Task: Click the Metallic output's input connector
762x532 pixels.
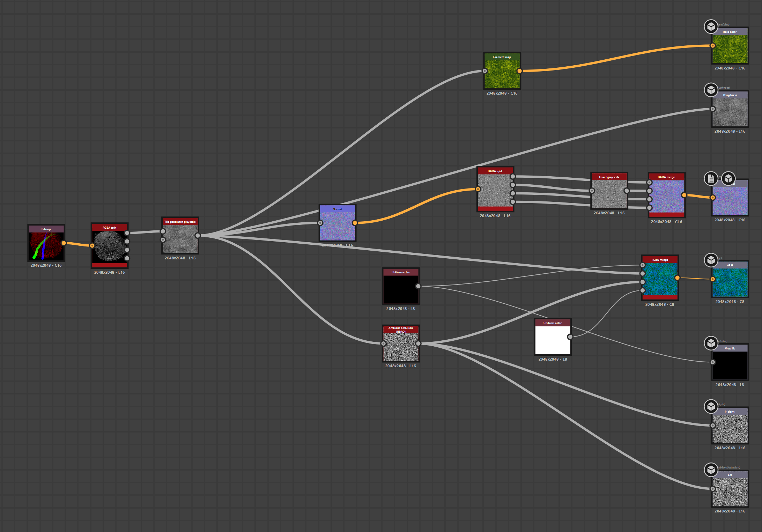Action: coord(713,362)
